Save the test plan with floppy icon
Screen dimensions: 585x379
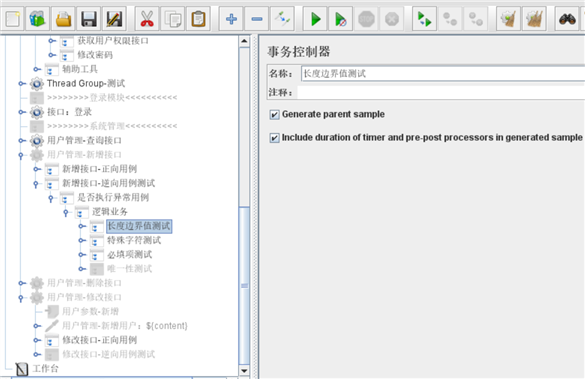point(88,19)
